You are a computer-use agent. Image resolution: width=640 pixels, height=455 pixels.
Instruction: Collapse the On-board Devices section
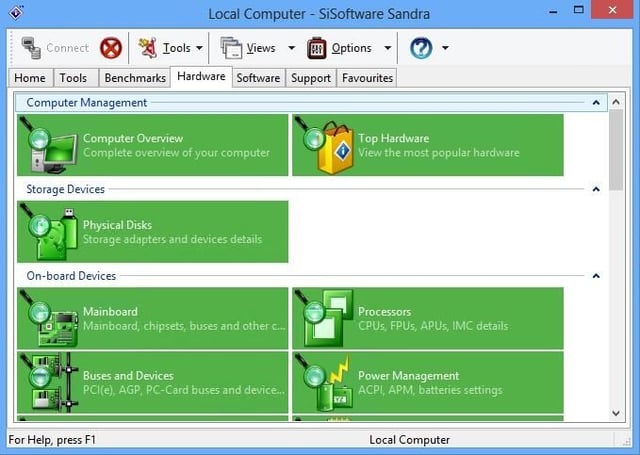[596, 276]
